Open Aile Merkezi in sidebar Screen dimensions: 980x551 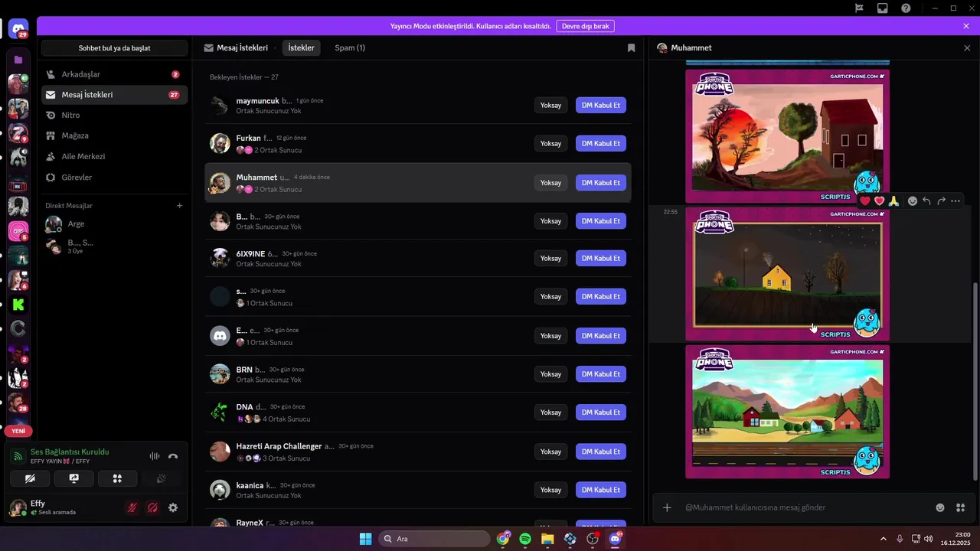point(114,156)
